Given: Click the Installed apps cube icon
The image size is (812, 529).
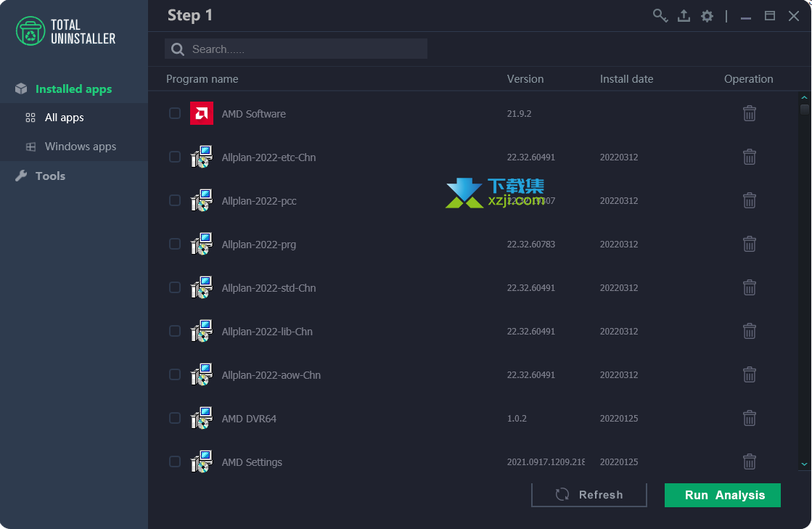Looking at the screenshot, I should pyautogui.click(x=21, y=89).
